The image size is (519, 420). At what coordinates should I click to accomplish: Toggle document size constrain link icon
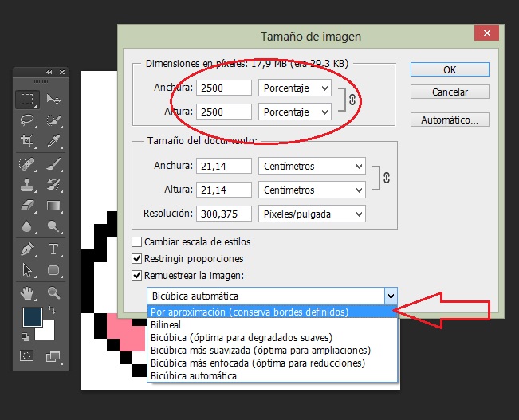[x=387, y=178]
